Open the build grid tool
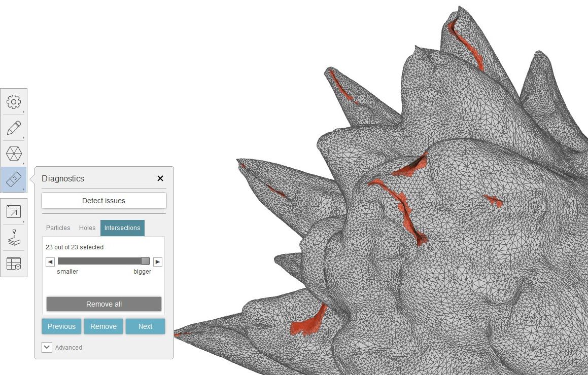Viewport: 588px width, 375px height. tap(14, 262)
